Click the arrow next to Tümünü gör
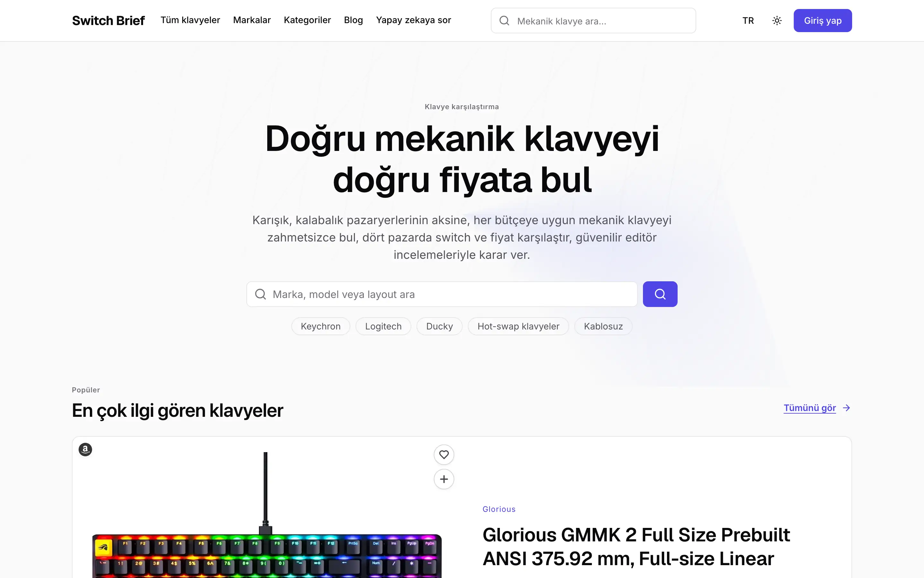The height and width of the screenshot is (578, 924). tap(846, 408)
